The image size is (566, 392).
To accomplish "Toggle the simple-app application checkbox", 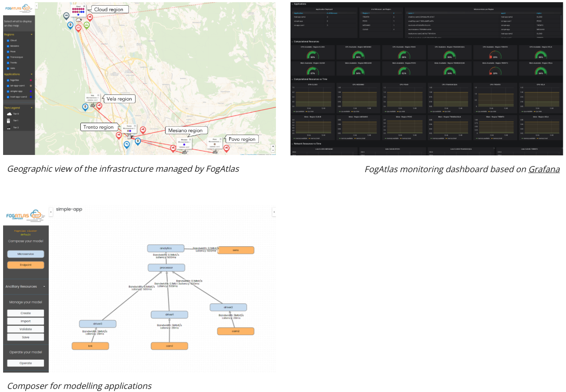I will (8, 91).
